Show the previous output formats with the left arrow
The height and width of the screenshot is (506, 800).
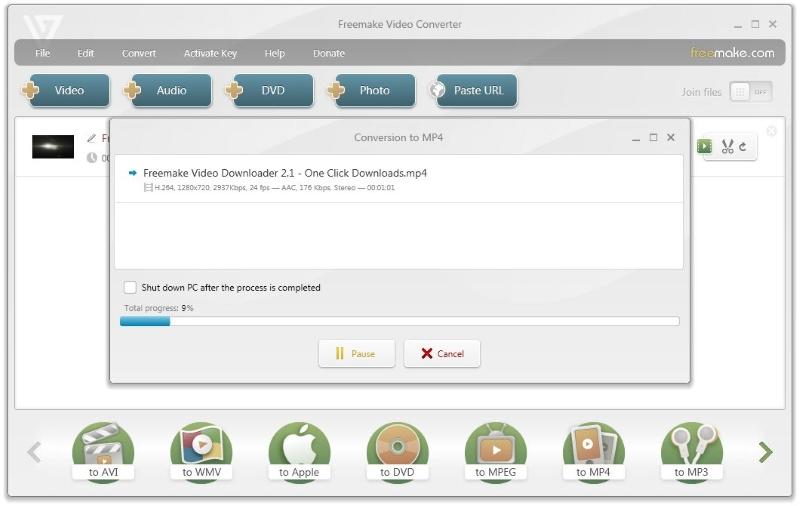pyautogui.click(x=34, y=452)
